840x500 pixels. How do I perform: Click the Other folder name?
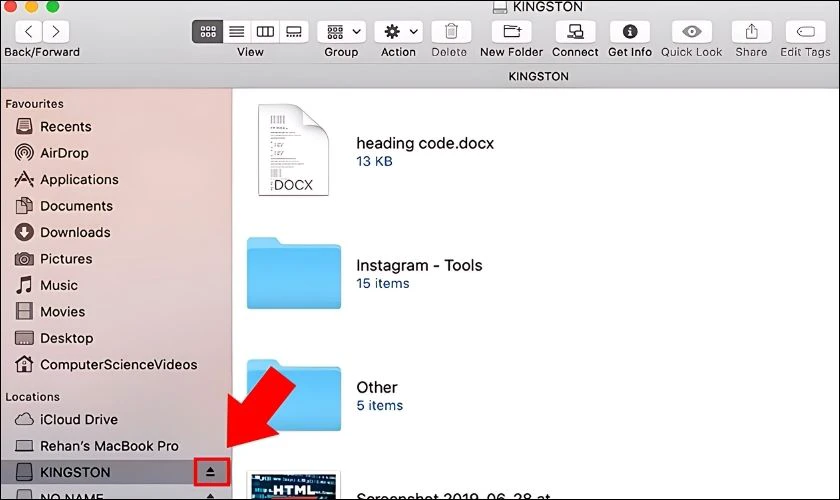(377, 387)
